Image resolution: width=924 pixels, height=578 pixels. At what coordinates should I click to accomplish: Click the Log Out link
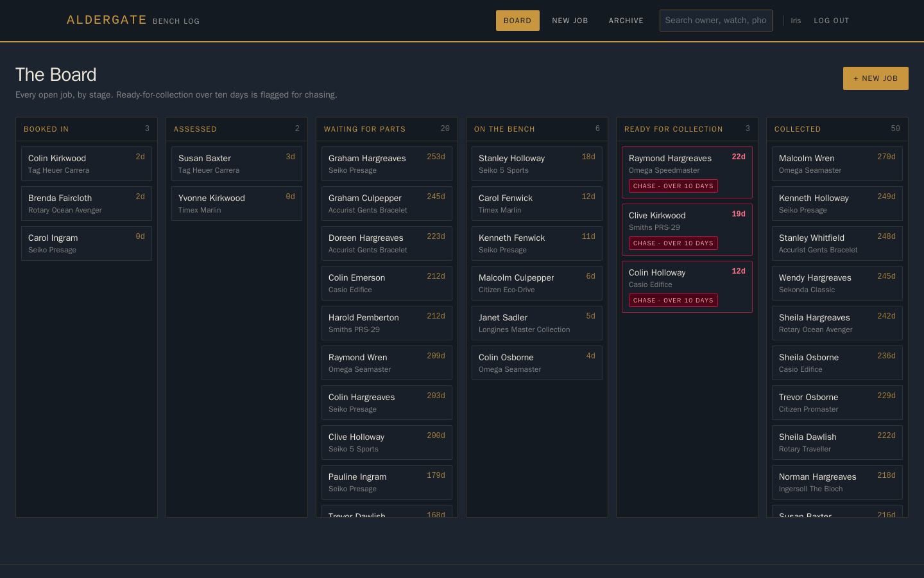[x=831, y=21]
